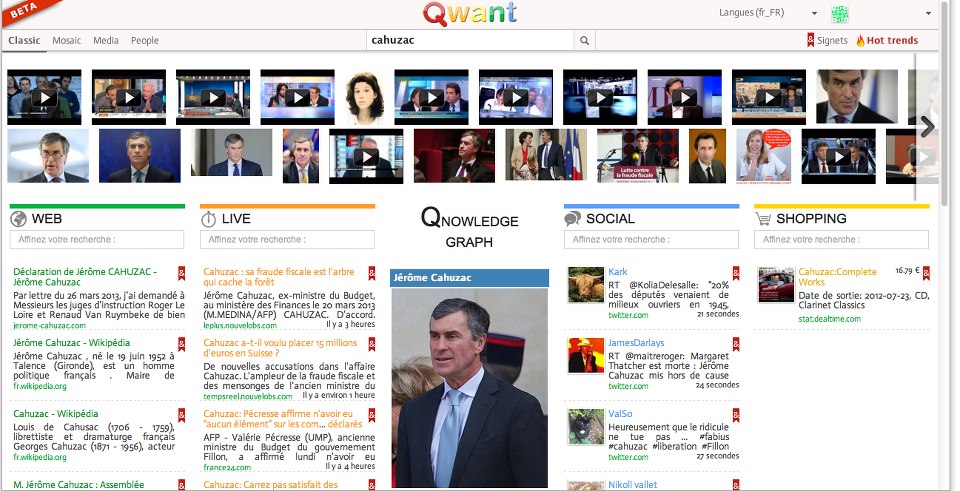Switch to the Mosaic view tab
Screen dimensions: 960x491
pyautogui.click(x=67, y=41)
